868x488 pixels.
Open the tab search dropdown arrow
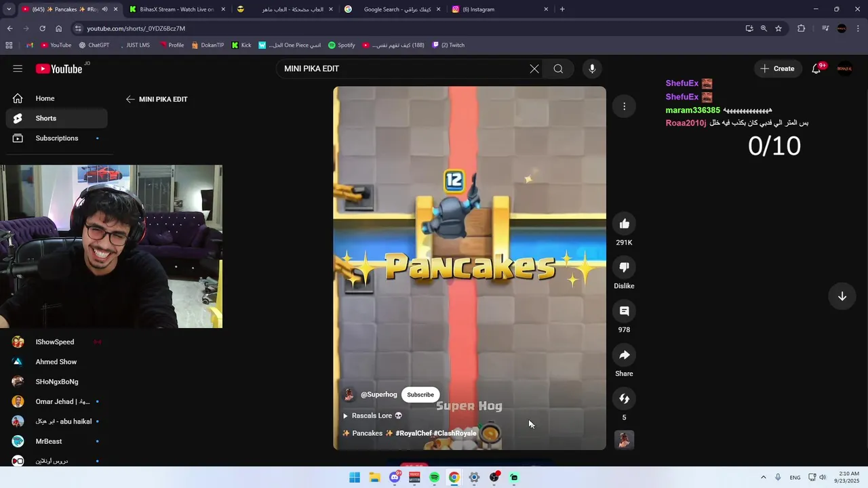[9, 9]
